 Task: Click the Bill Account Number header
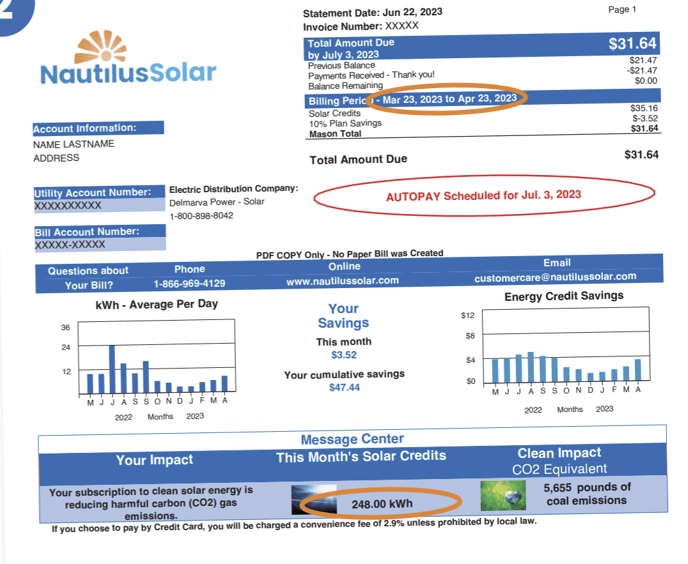point(85,232)
